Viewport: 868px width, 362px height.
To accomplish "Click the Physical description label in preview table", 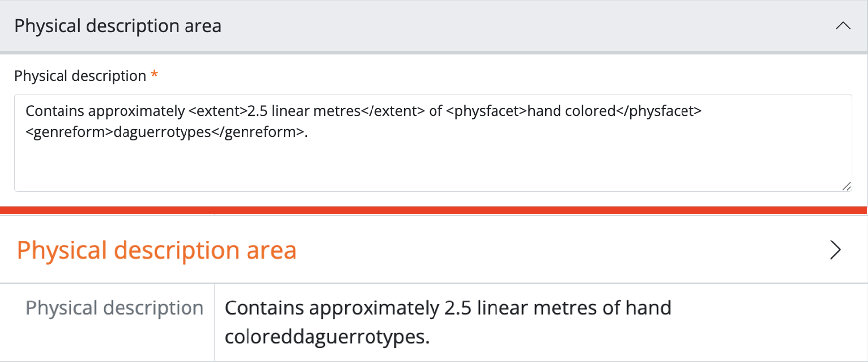I will click(x=114, y=308).
